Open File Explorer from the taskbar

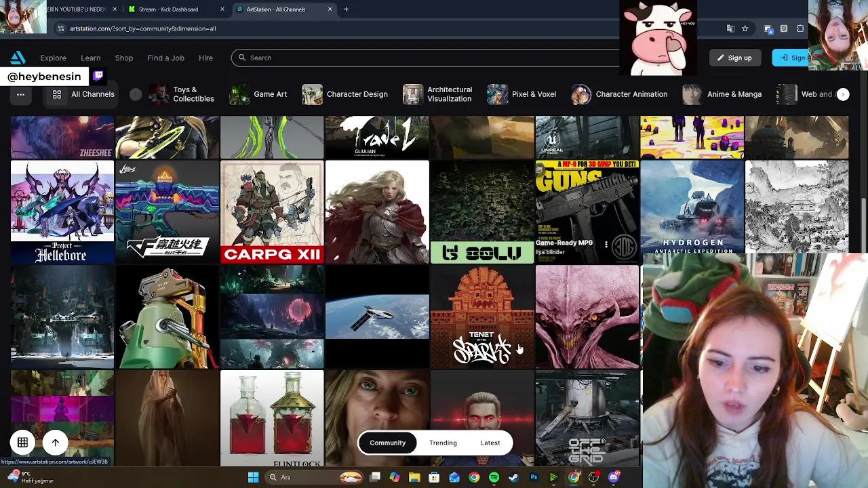[414, 477]
